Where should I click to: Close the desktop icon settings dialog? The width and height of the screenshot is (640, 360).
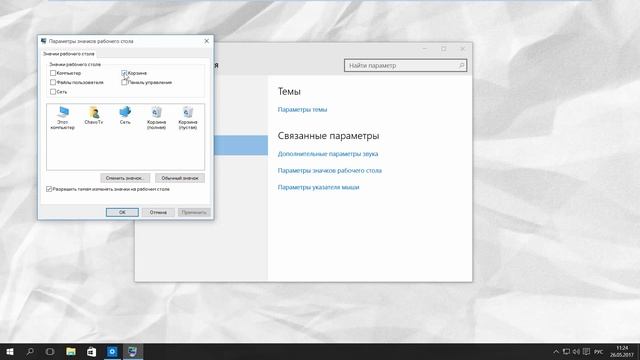point(207,41)
